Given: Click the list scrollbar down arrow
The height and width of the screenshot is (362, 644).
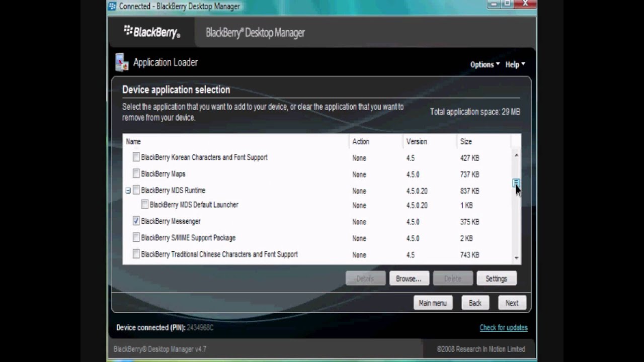Looking at the screenshot, I should tap(516, 258).
